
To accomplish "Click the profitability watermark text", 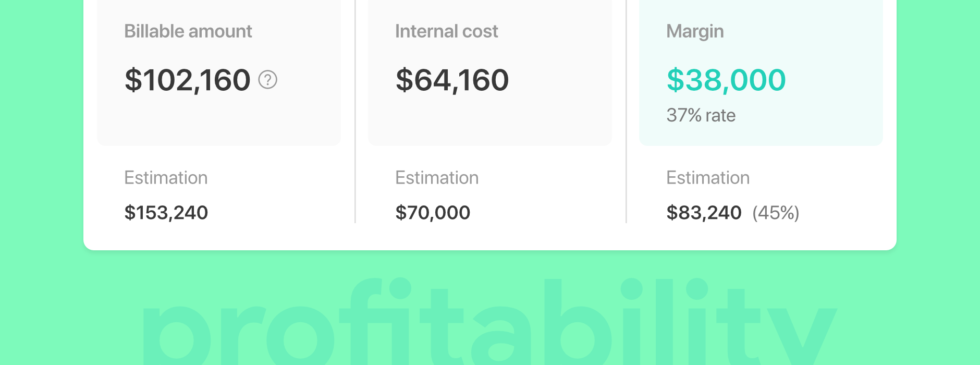I will (x=490, y=322).
